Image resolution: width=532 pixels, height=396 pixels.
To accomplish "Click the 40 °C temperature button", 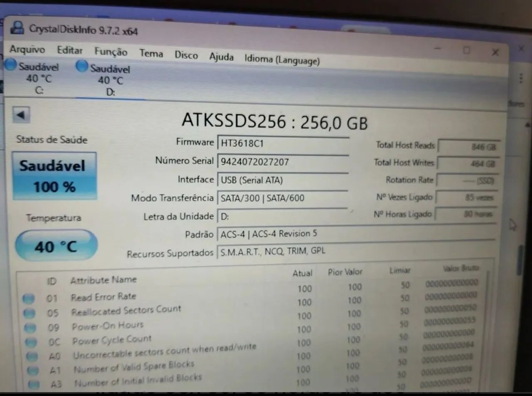I will (x=56, y=246).
